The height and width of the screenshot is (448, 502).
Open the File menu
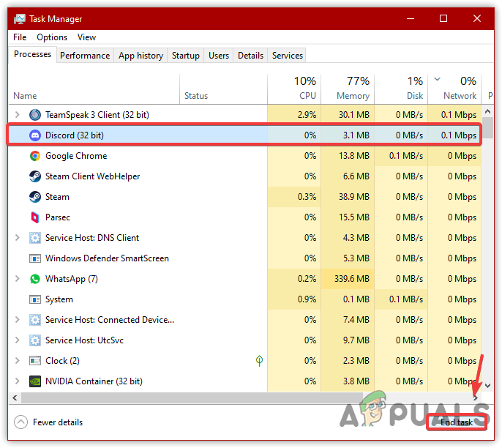point(20,37)
